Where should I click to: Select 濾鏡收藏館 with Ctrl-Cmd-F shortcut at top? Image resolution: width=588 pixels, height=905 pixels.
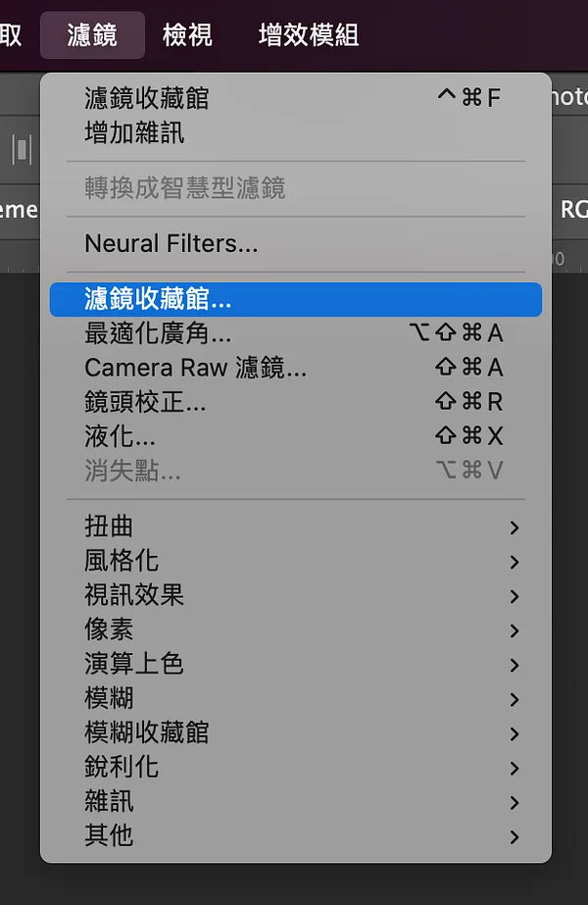coord(295,98)
